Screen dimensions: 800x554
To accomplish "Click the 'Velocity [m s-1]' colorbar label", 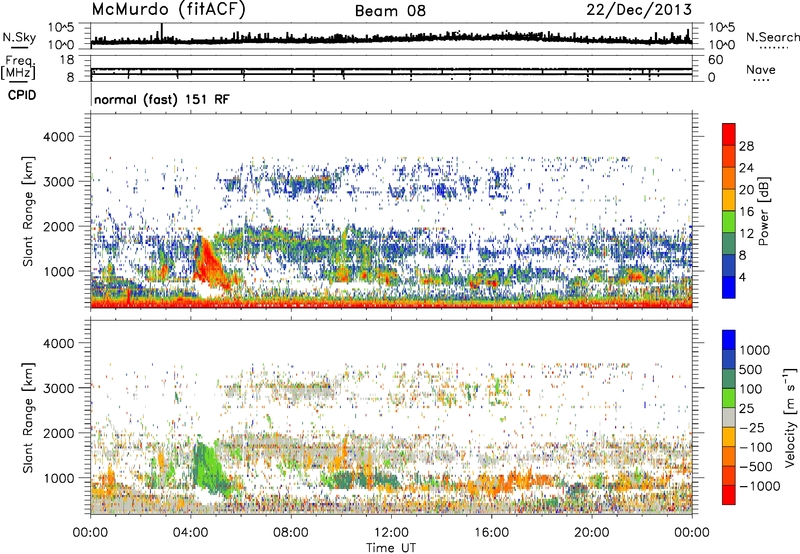I will [790, 418].
